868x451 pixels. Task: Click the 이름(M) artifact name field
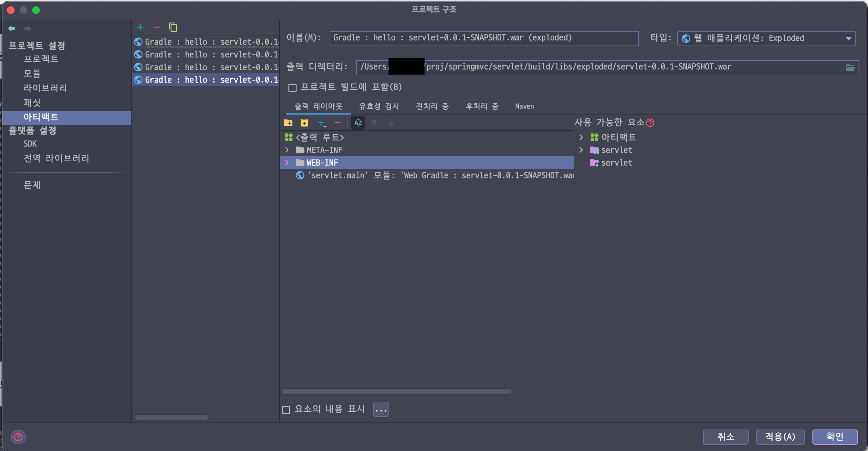[484, 38]
